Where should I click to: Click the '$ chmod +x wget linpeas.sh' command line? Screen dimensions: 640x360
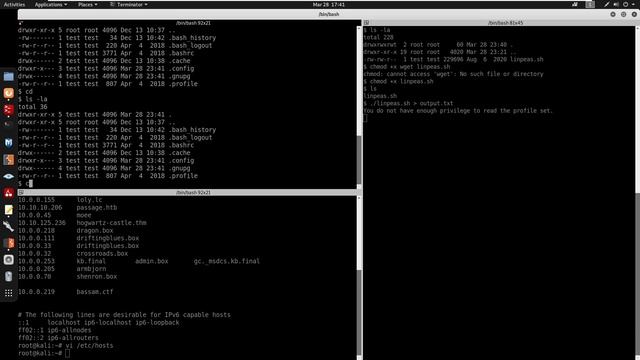click(407, 67)
